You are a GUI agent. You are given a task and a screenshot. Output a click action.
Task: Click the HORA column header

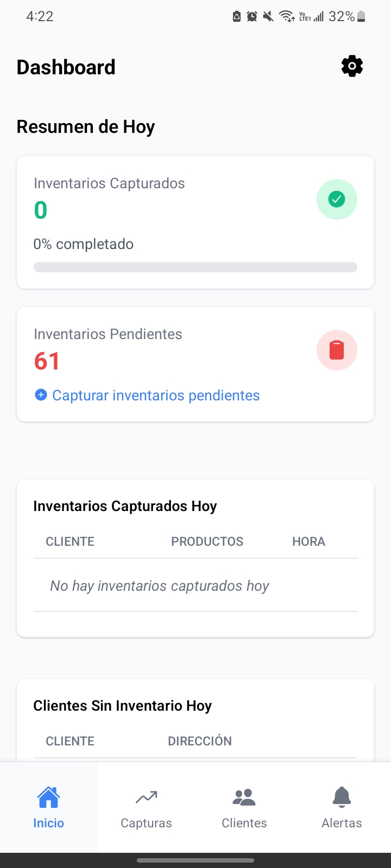point(308,541)
